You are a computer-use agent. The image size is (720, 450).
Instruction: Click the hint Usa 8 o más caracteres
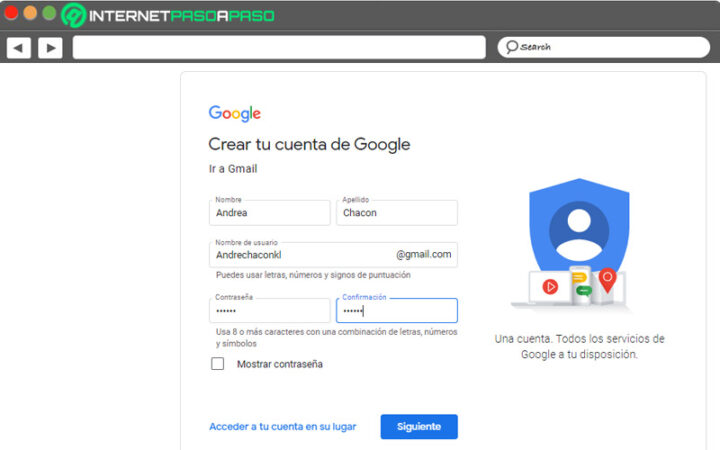[x=337, y=338]
